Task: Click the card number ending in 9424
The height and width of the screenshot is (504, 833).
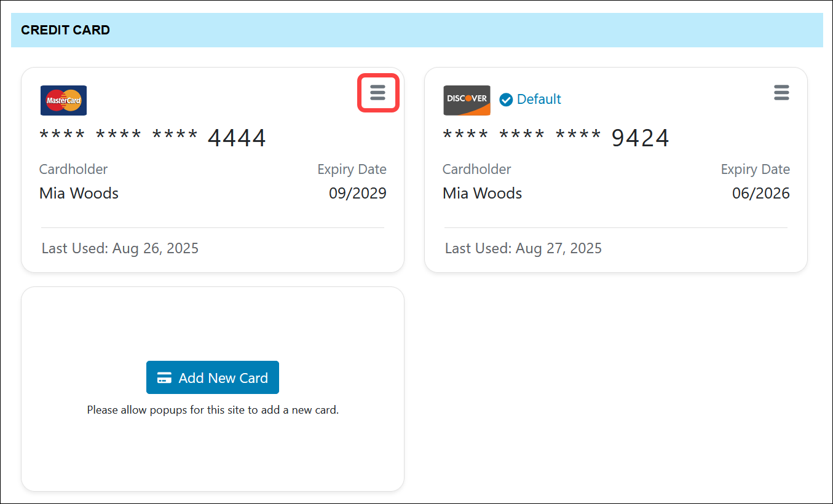Action: (556, 138)
